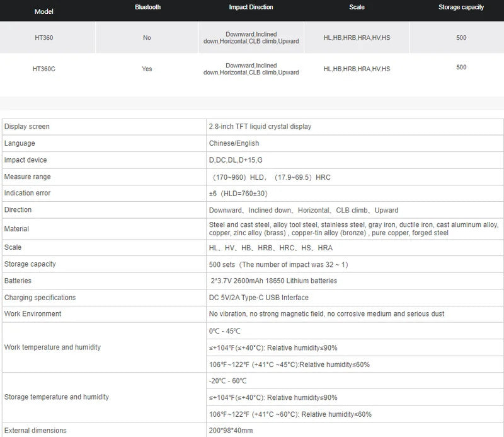This screenshot has height=437, width=504.
Task: Select the Measure range value text
Action: (x=271, y=177)
